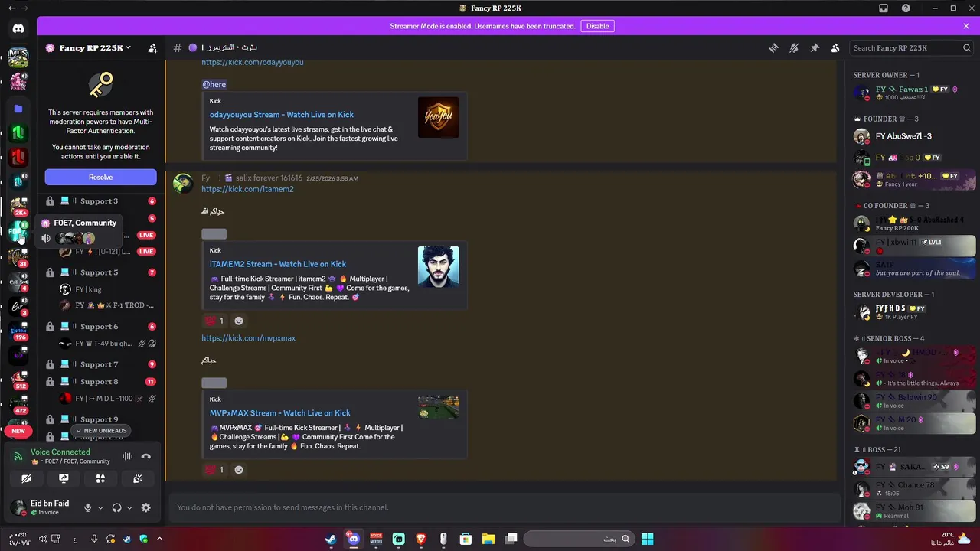Disable Streamer Mode button
Screen dimensions: 980x551
pyautogui.click(x=597, y=26)
